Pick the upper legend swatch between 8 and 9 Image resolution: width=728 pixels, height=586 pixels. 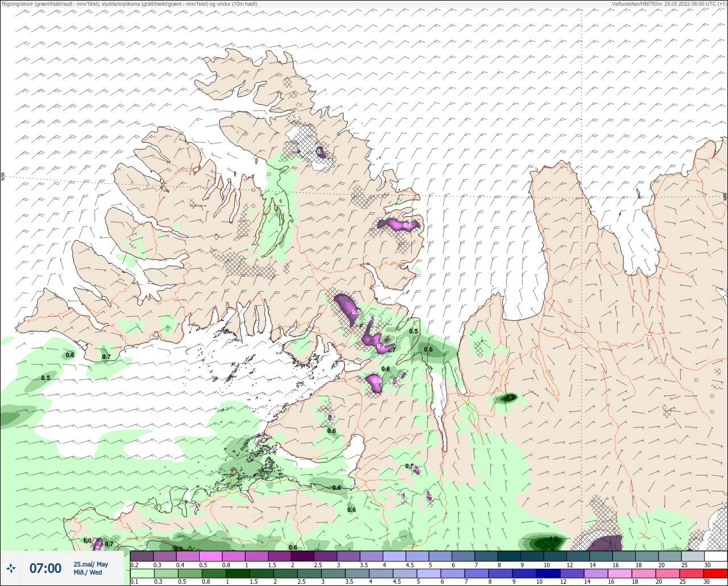click(508, 556)
